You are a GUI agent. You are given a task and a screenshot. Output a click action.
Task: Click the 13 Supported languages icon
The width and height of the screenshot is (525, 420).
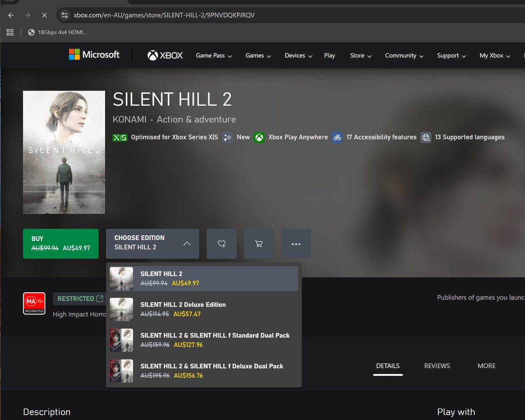click(x=426, y=137)
